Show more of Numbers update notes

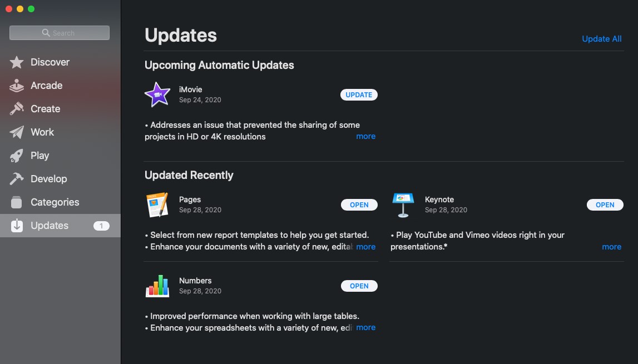click(x=365, y=327)
